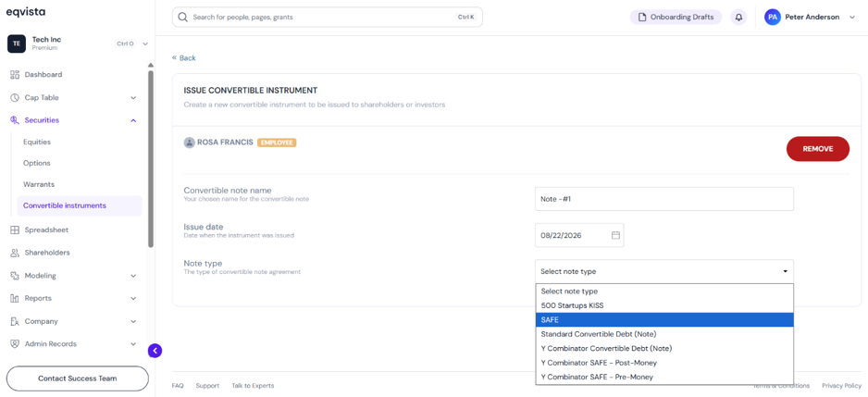Open the Tech Inc company switcher chevron
Image resolution: width=868 pixels, height=397 pixels.
pos(145,43)
